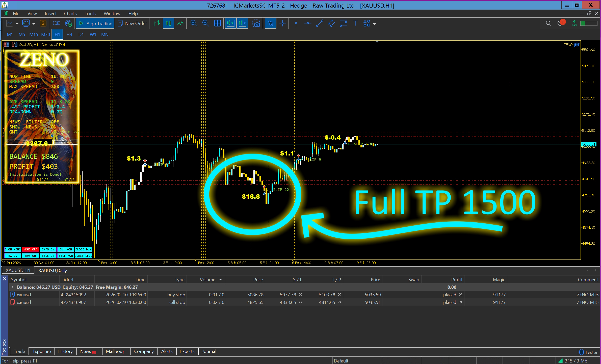Sort the table by the Volume column header

(x=207, y=279)
